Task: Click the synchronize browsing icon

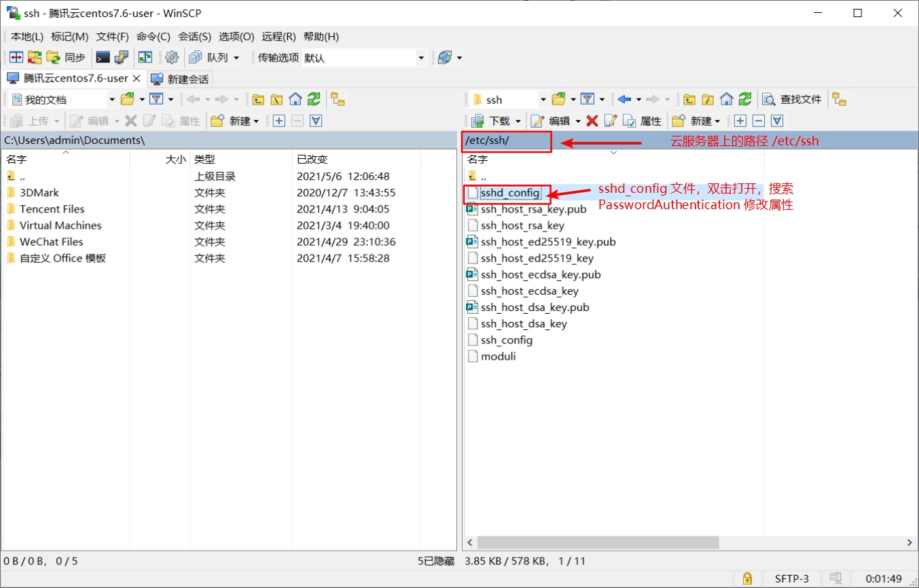Action: [x=145, y=58]
